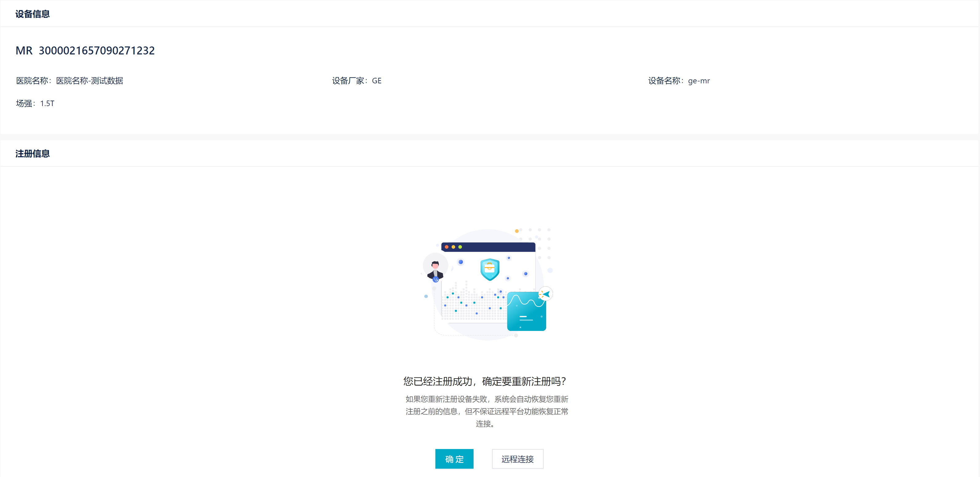This screenshot has height=477, width=980.
Task: Select the 设备信息 section header
Action: (x=32, y=14)
